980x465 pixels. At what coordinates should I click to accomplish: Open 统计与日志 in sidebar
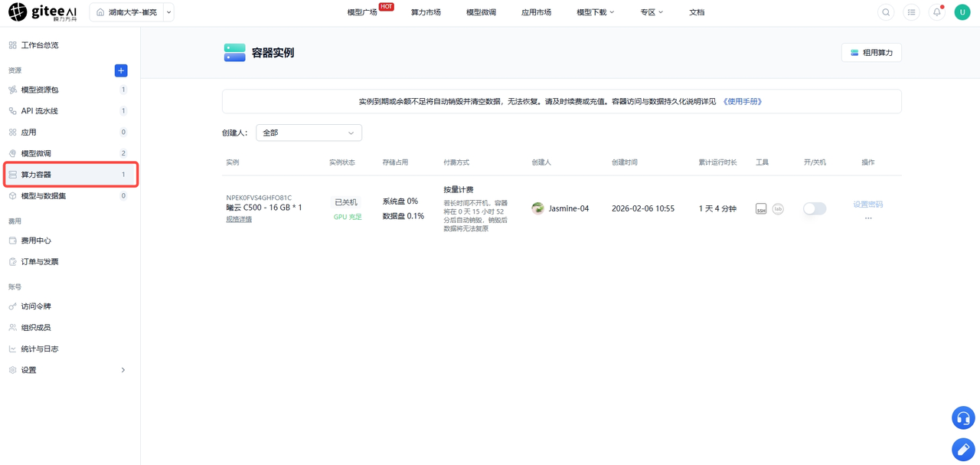pos(70,349)
